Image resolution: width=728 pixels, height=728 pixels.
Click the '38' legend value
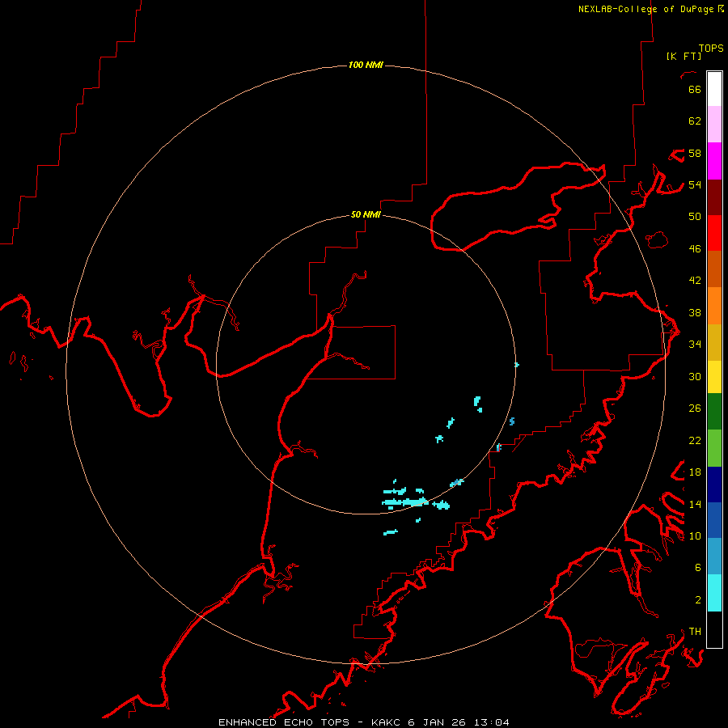tap(695, 313)
